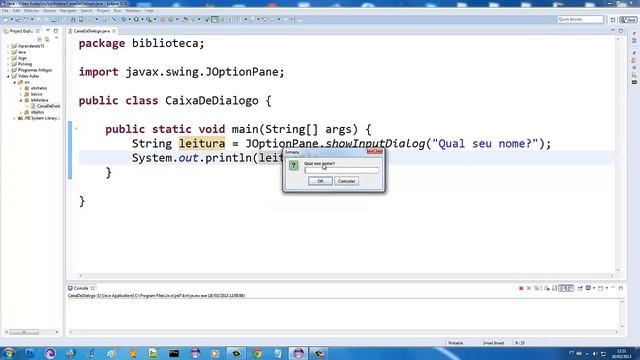Open the File menu
Screen dimensions: 640x360
tap(5, 11)
